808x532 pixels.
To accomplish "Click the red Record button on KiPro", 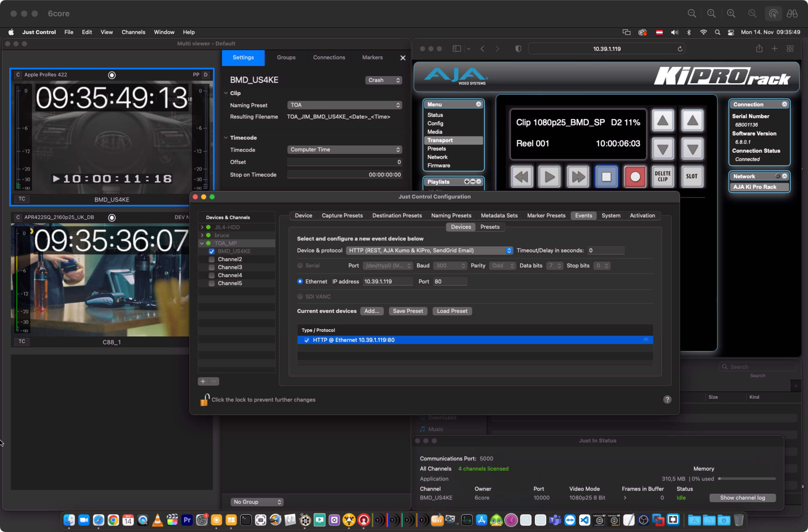I will pos(635,177).
